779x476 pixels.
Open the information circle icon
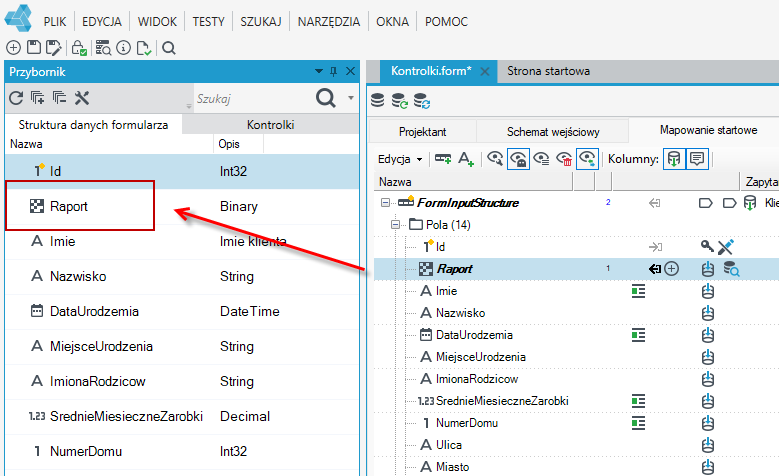pyautogui.click(x=123, y=48)
